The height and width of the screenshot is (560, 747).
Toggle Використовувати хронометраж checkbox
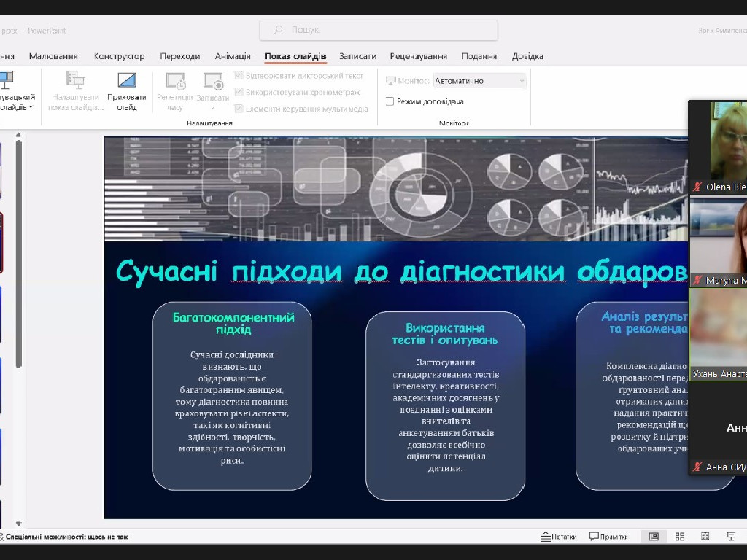(x=239, y=92)
